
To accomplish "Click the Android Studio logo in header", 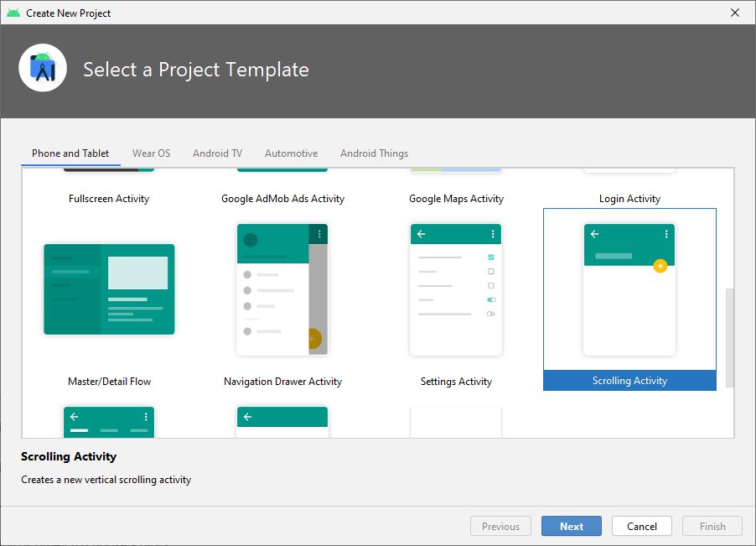I will coord(43,68).
